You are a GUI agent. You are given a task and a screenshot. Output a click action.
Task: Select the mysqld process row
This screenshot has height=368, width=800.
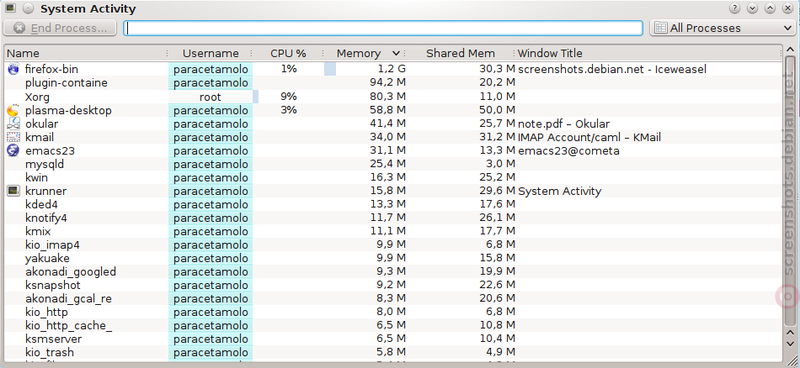(393, 164)
